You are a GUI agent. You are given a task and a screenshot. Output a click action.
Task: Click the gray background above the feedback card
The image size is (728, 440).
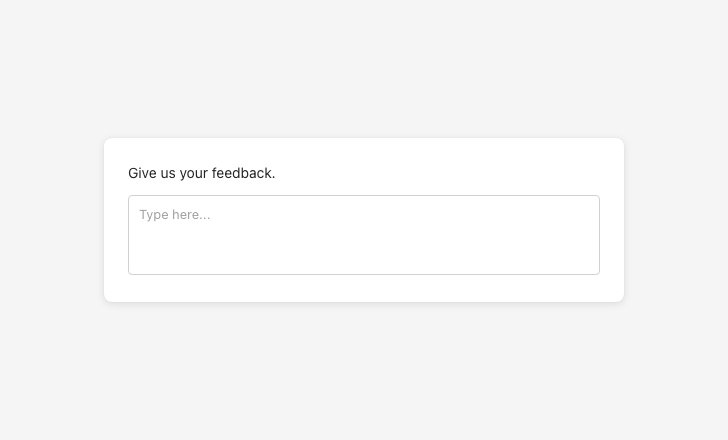pos(364,70)
